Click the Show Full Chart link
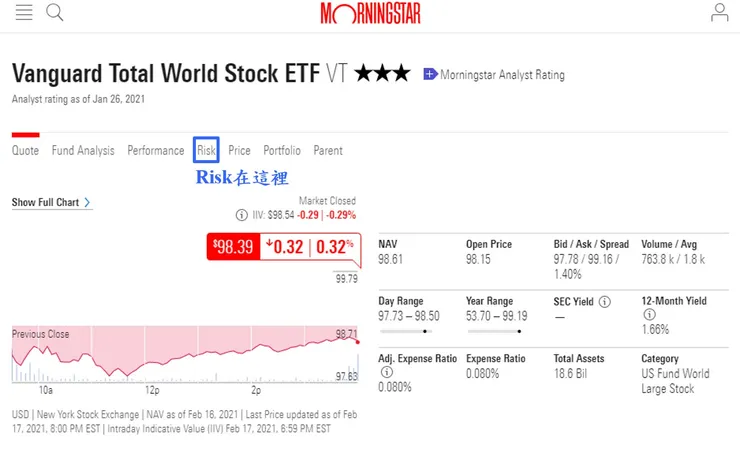 tap(45, 203)
